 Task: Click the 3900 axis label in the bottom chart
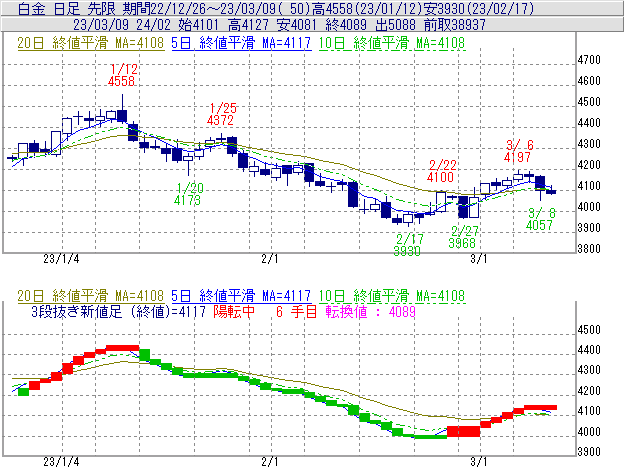tap(589, 452)
